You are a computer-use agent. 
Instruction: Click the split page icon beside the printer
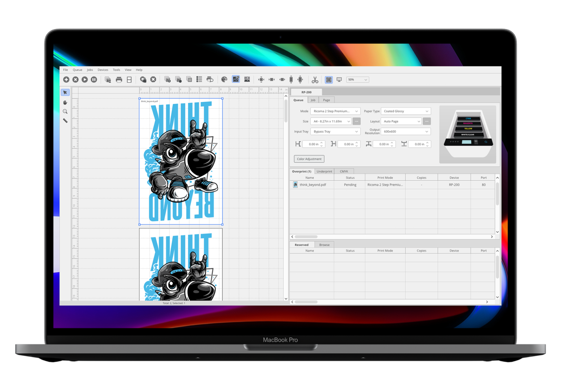pyautogui.click(x=129, y=80)
